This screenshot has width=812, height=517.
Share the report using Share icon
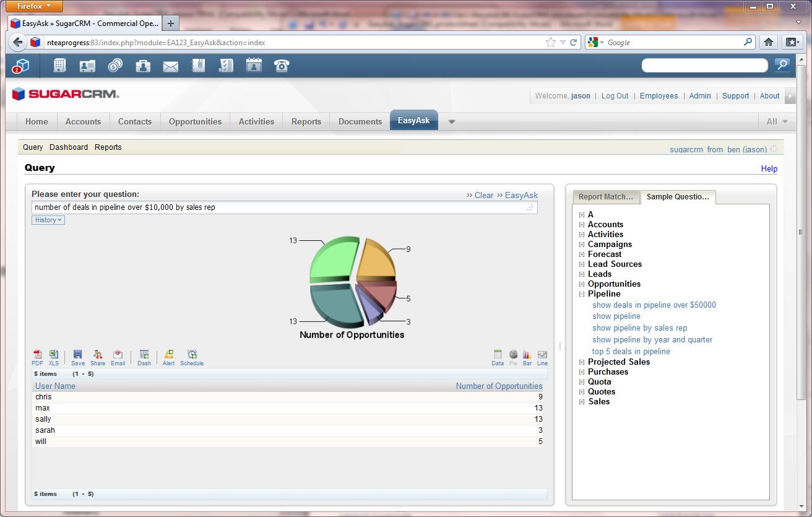tap(98, 358)
